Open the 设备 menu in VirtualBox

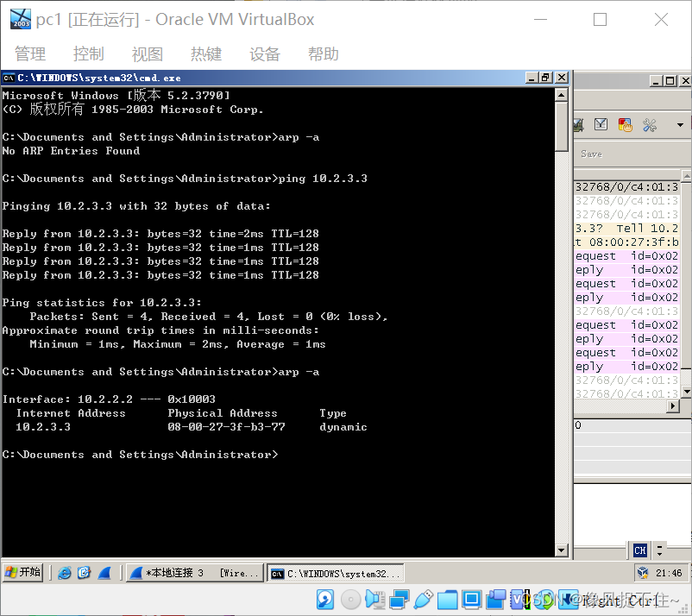(x=265, y=53)
